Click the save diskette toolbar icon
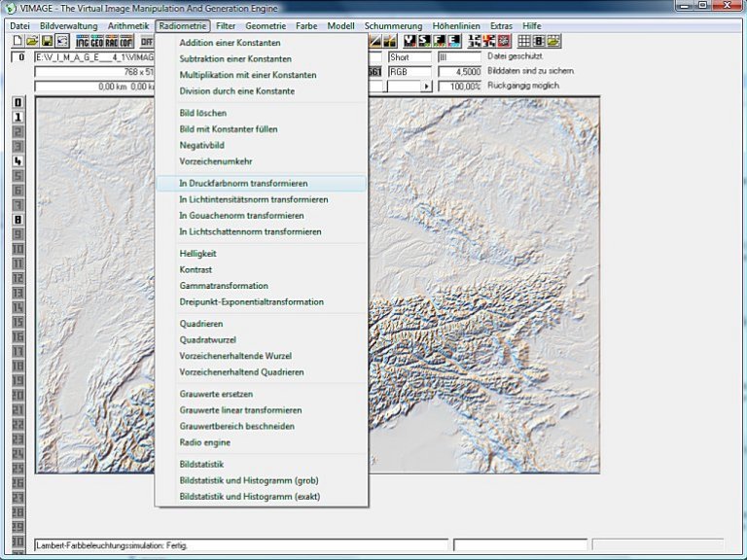747x560 pixels. click(x=47, y=41)
